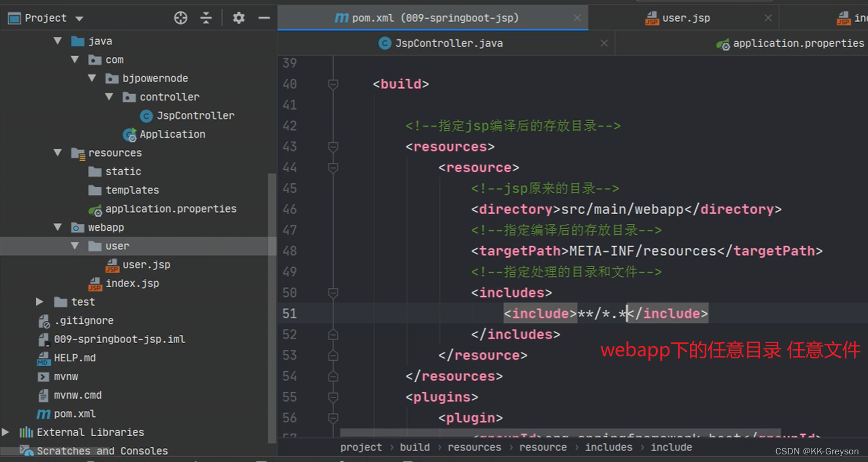
Task: Fold the plugins tag at line 55
Action: click(333, 397)
